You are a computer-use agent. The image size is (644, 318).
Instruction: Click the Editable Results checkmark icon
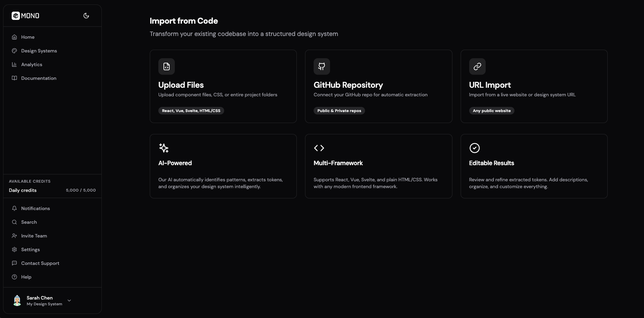coord(474,148)
